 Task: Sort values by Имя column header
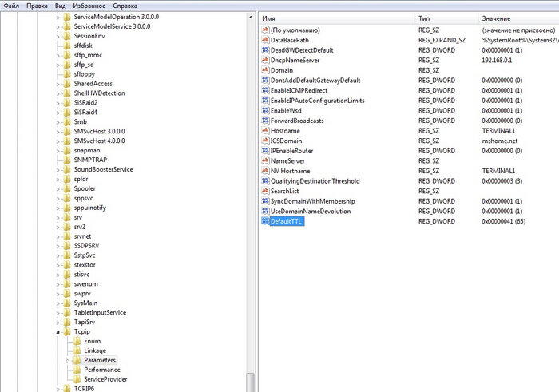pos(337,18)
